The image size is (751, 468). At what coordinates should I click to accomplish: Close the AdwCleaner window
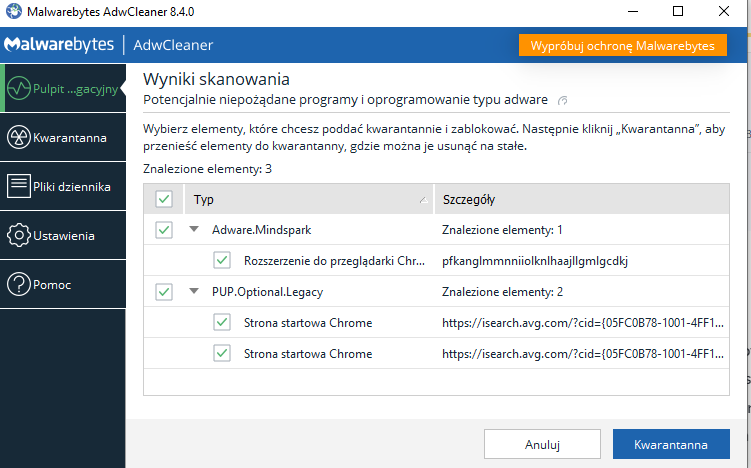(724, 11)
